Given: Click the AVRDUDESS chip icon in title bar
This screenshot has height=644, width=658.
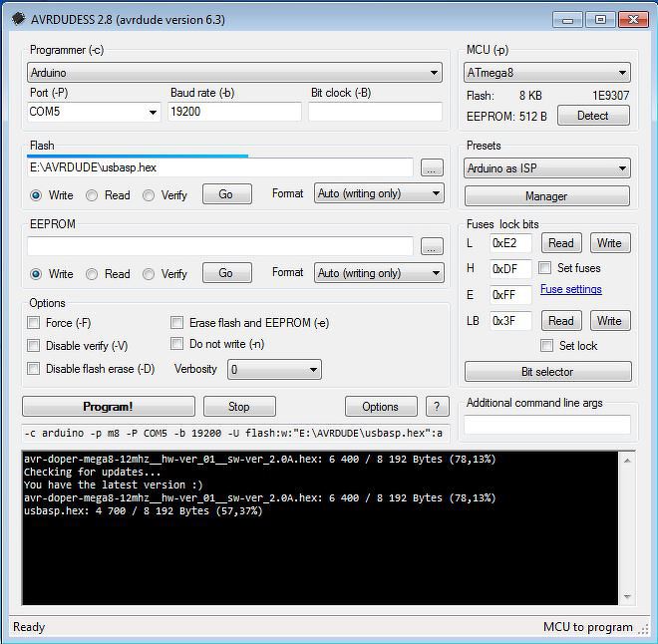Looking at the screenshot, I should (x=18, y=19).
